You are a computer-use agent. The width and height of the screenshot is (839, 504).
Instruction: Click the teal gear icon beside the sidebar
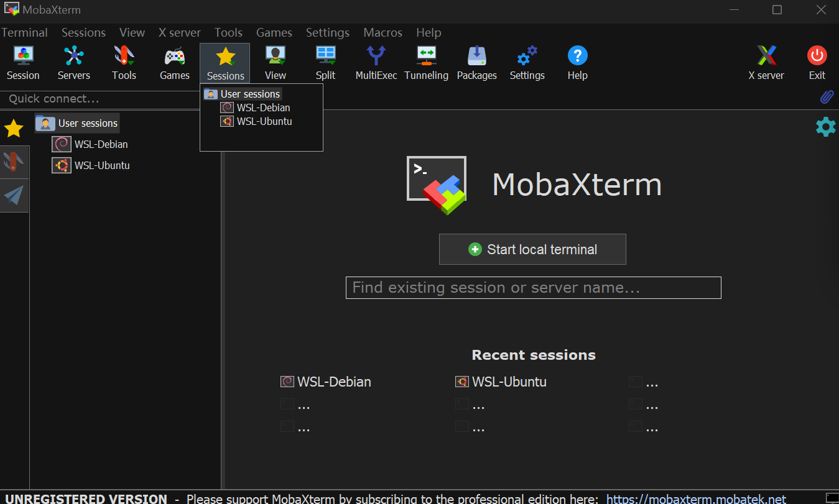pos(825,127)
